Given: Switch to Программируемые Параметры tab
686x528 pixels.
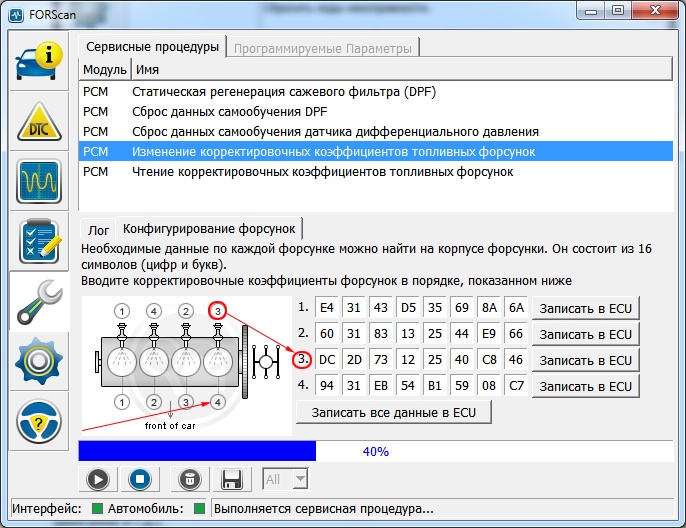Looking at the screenshot, I should (323, 48).
